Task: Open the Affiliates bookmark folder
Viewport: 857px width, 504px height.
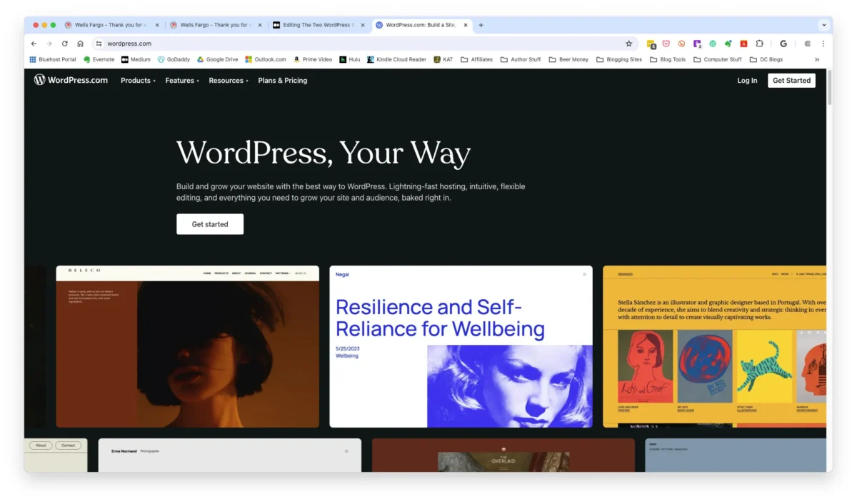Action: (x=476, y=59)
